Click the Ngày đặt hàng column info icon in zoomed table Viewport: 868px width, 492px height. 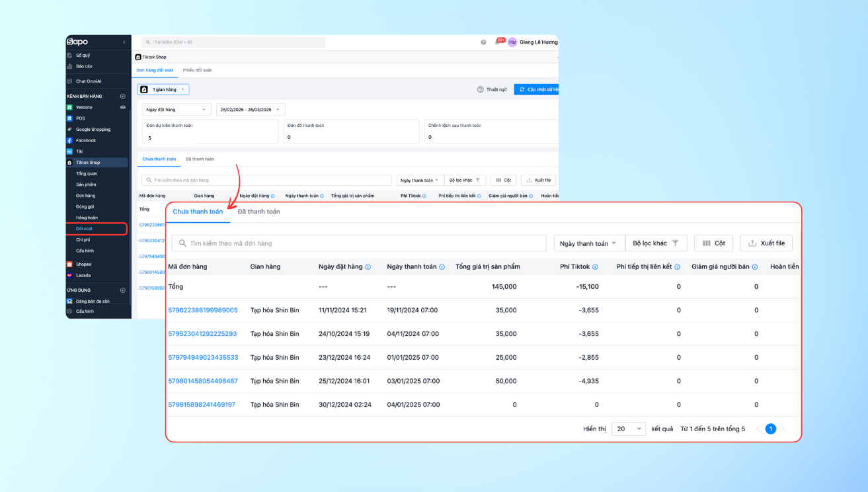click(368, 267)
